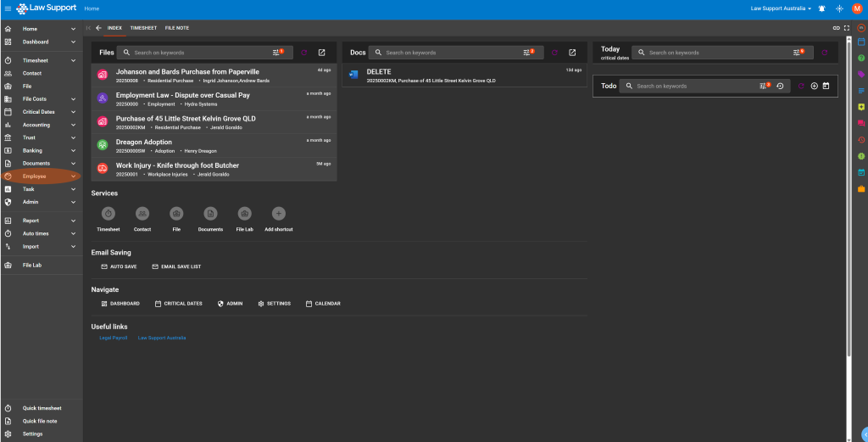The width and height of the screenshot is (868, 442).
Task: Switch to the File Note tab
Action: 176,28
